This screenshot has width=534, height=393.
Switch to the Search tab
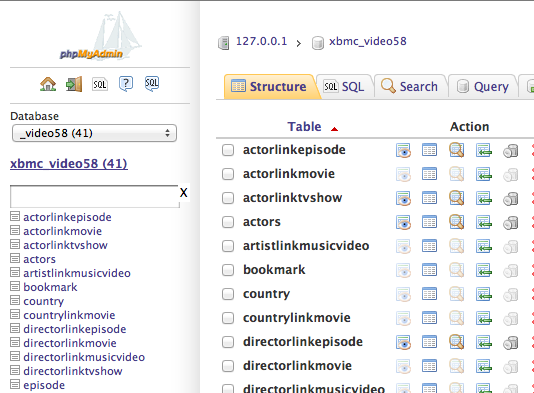pos(410,87)
